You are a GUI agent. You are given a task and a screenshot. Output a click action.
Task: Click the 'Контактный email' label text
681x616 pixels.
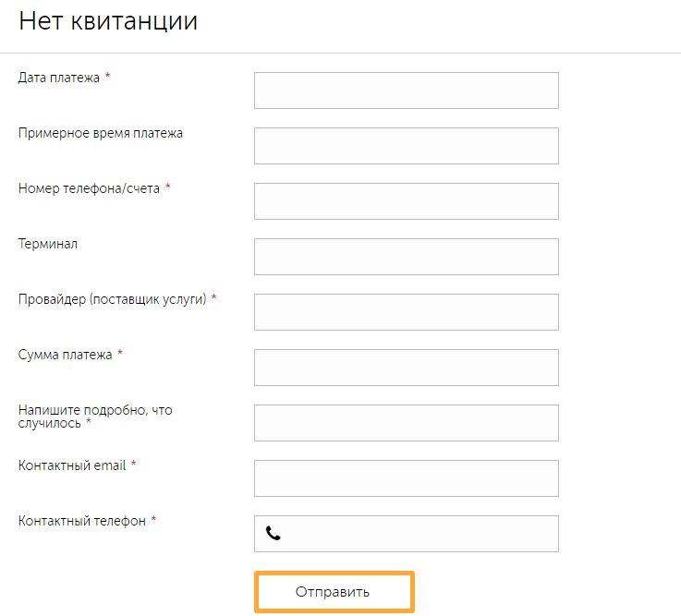click(72, 465)
